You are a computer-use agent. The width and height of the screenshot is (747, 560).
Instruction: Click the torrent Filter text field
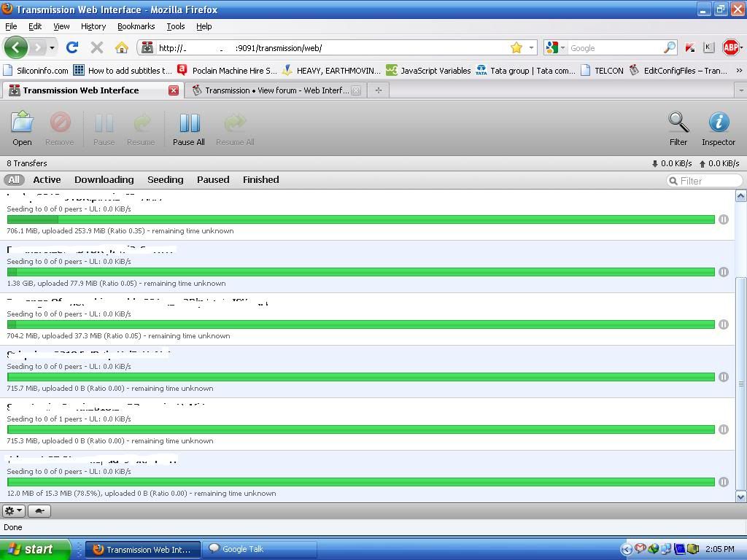705,181
